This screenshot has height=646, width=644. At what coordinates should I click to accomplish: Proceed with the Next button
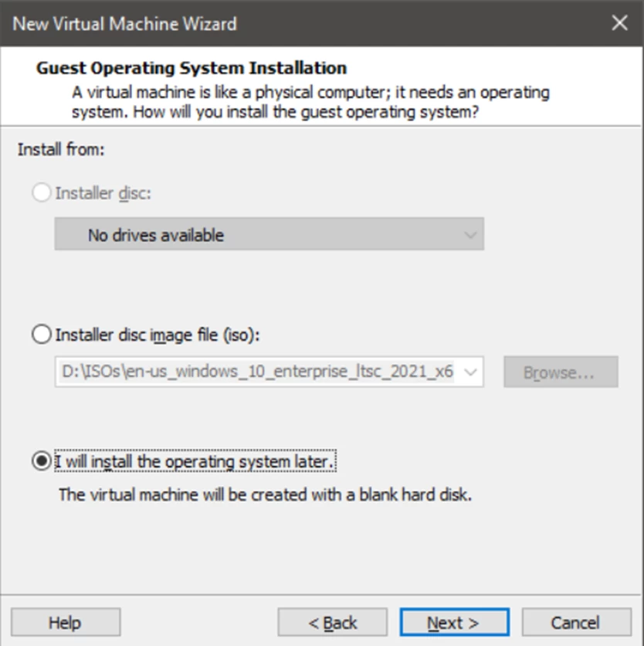point(454,623)
